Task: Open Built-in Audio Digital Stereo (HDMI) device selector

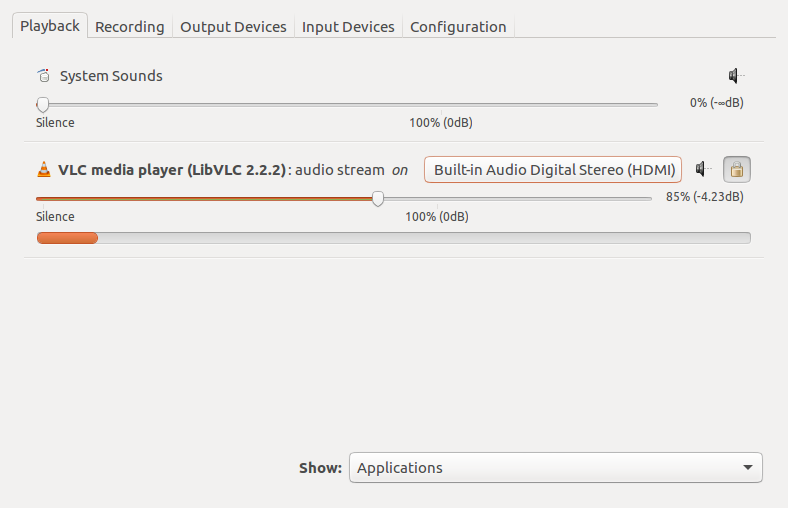Action: 553,169
